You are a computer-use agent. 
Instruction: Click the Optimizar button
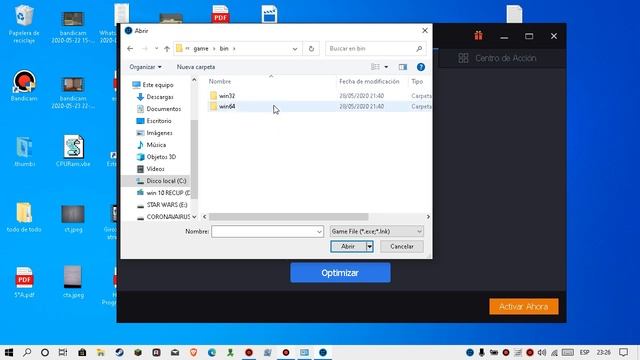[x=340, y=273]
